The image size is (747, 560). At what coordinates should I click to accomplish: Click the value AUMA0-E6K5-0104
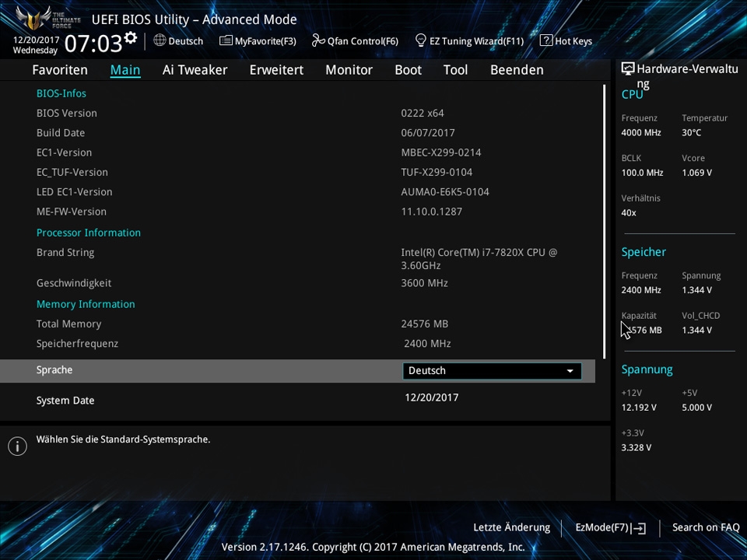pos(445,192)
